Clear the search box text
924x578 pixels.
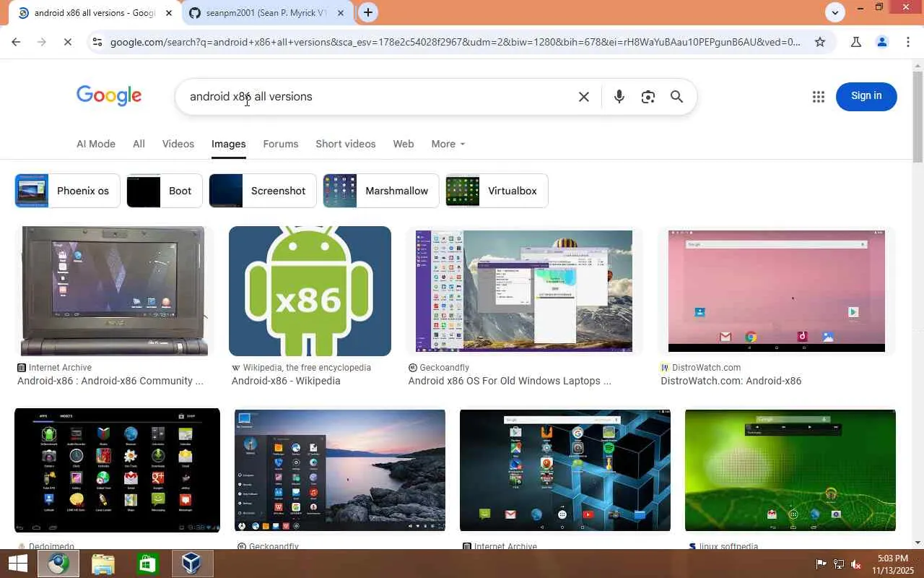[584, 97]
